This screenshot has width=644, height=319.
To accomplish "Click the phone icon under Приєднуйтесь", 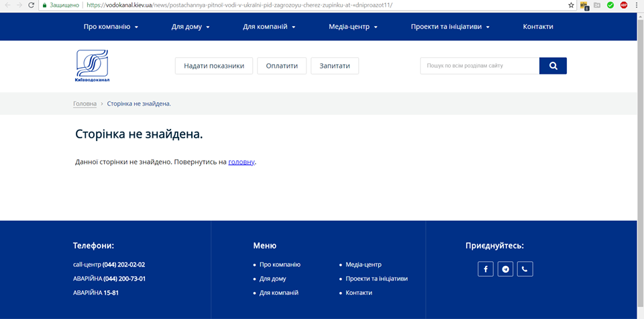I will point(525,269).
